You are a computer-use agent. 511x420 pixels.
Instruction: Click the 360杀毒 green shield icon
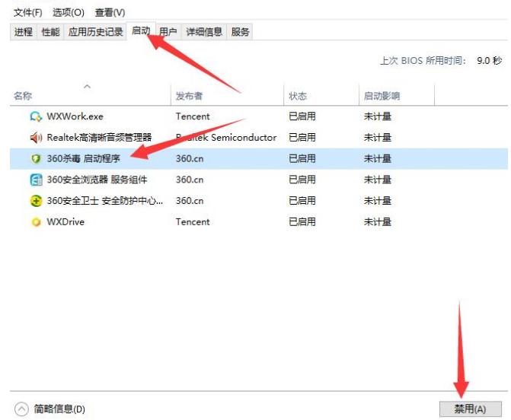click(x=36, y=158)
